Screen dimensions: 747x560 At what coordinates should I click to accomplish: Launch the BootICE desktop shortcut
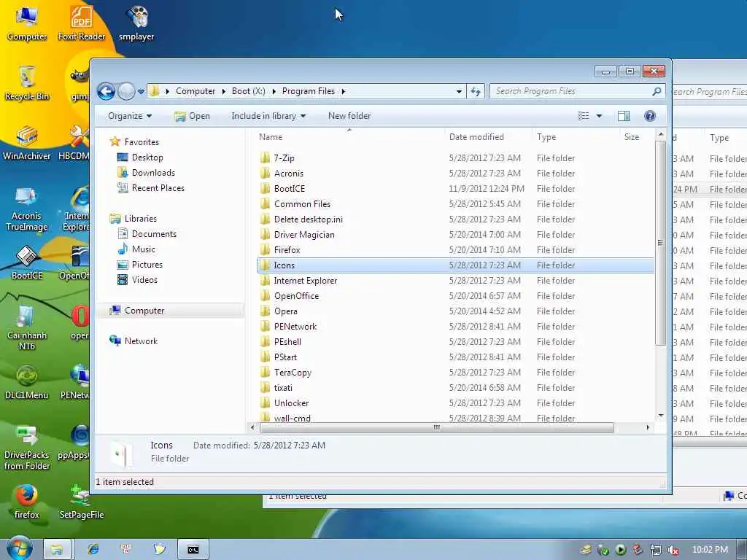[27, 262]
